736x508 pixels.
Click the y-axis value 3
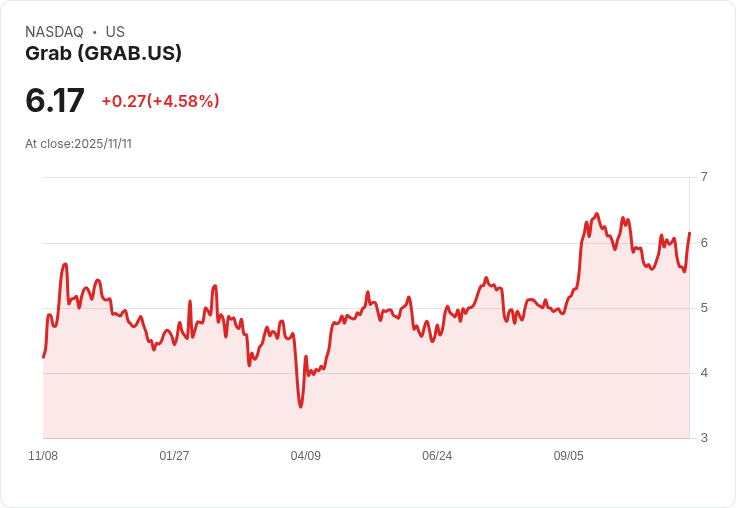tap(704, 438)
